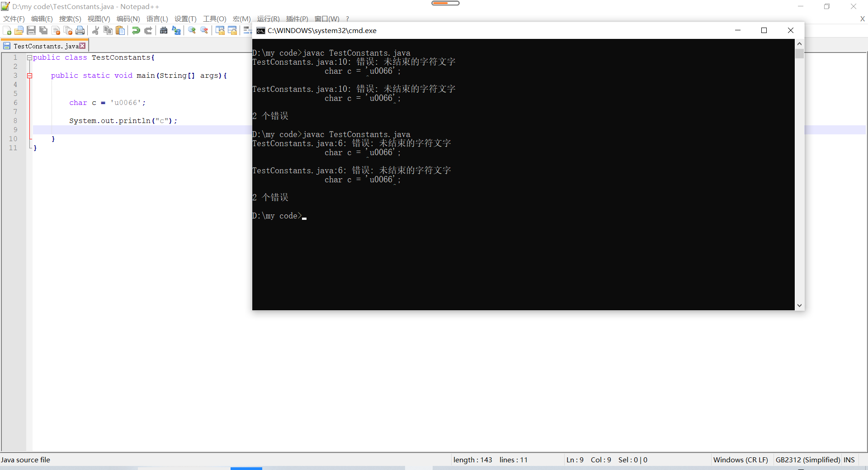
Task: Click the Notepad++ document close X button
Action: tap(862, 19)
